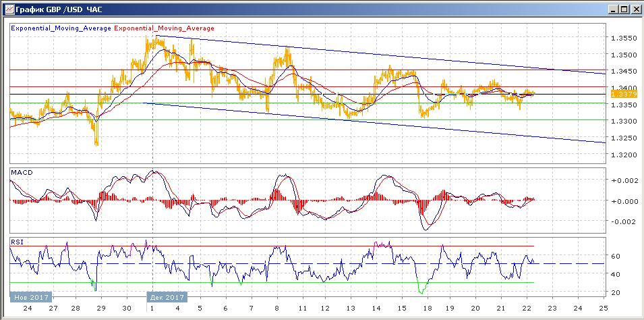The width and height of the screenshot is (644, 320).
Task: Click the date label 28 on time axis
Action: pos(75,309)
